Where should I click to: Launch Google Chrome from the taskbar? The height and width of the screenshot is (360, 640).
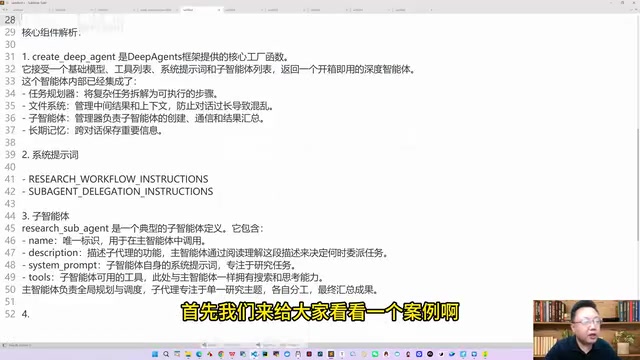(221, 354)
